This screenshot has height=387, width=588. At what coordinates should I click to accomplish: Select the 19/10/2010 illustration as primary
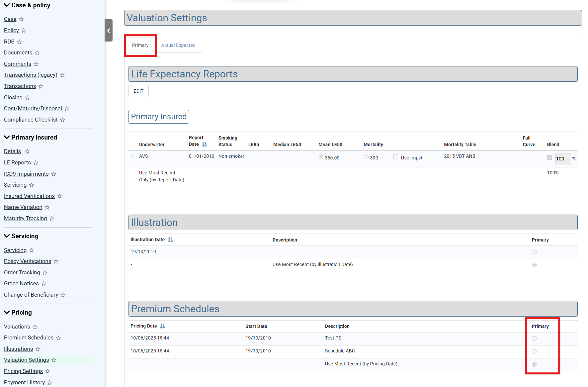tap(534, 252)
